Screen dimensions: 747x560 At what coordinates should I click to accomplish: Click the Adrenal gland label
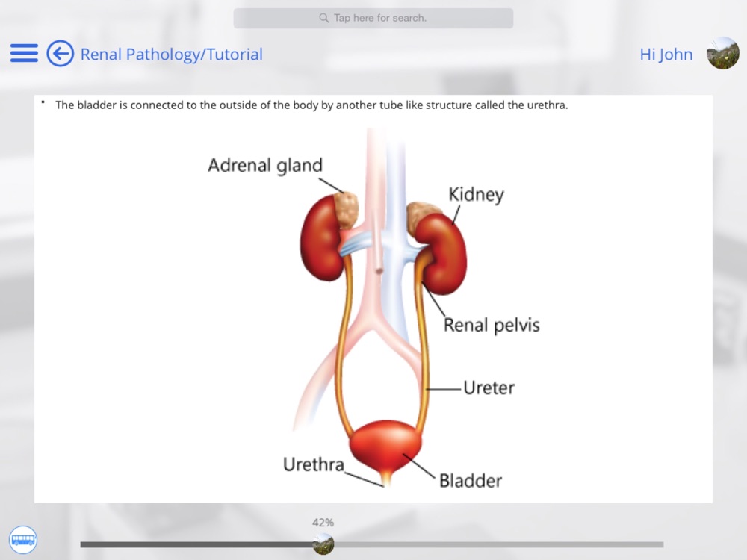coord(265,165)
